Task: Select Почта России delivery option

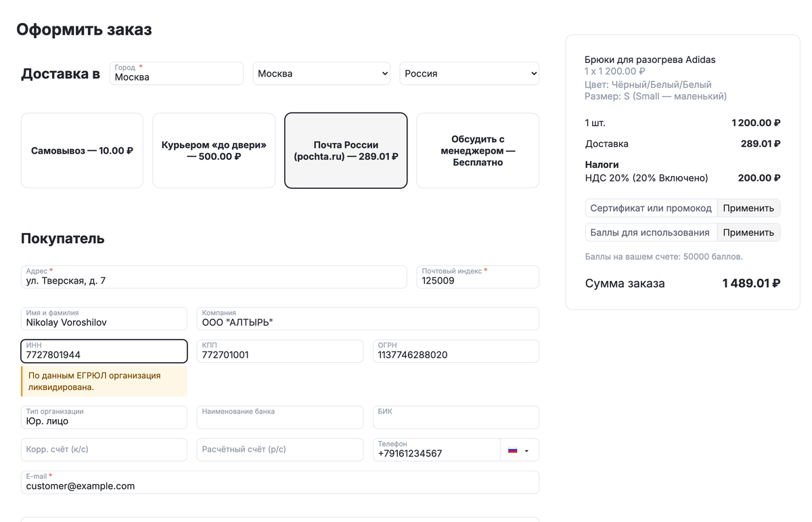Action: [x=346, y=150]
